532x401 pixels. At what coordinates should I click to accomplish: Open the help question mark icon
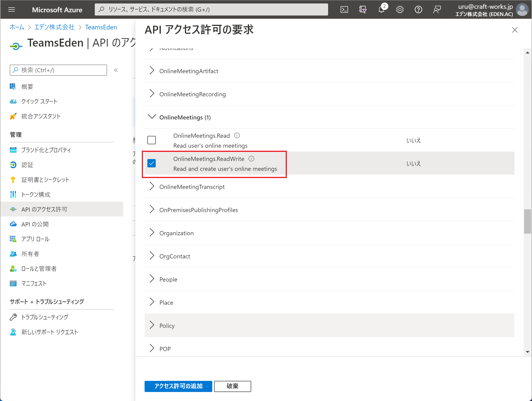tap(418, 10)
